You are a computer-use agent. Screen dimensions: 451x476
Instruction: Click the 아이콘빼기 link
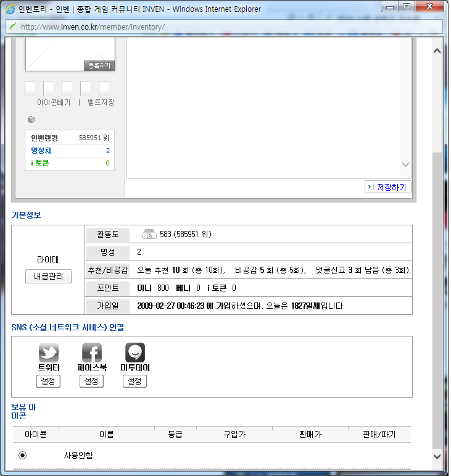coord(54,102)
